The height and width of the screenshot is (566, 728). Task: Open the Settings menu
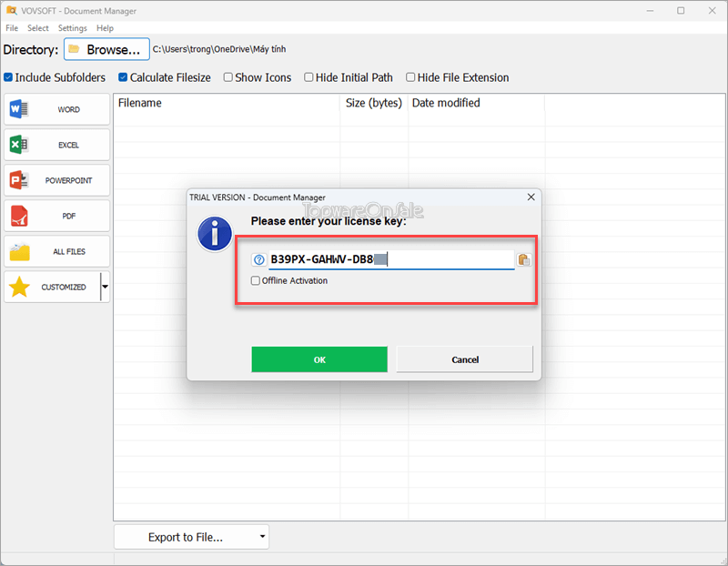tap(73, 28)
